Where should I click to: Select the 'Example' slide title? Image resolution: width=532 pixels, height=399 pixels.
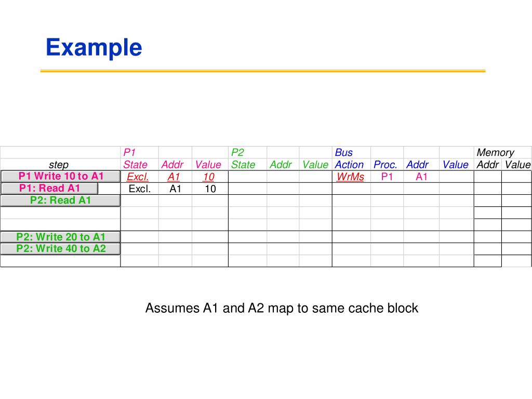(94, 48)
